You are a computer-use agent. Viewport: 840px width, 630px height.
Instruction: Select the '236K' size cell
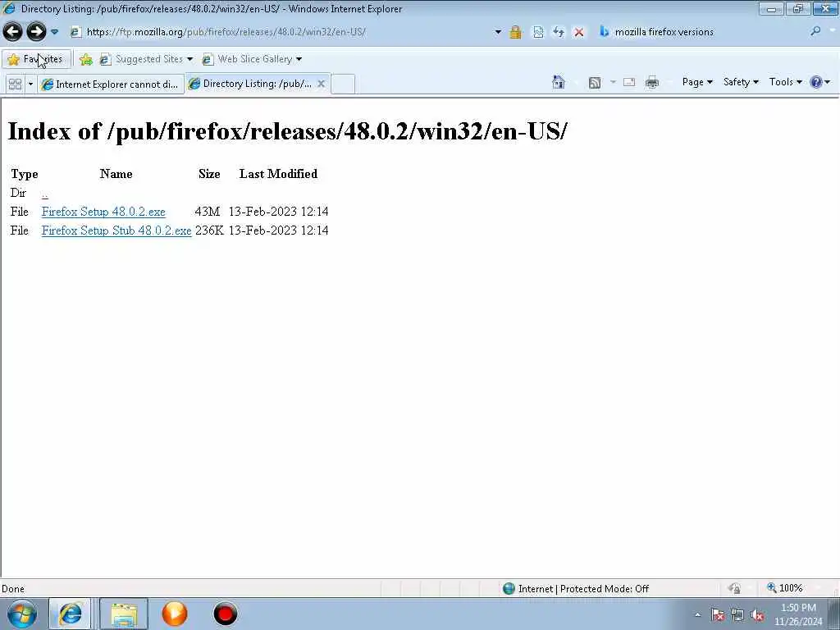209,231
